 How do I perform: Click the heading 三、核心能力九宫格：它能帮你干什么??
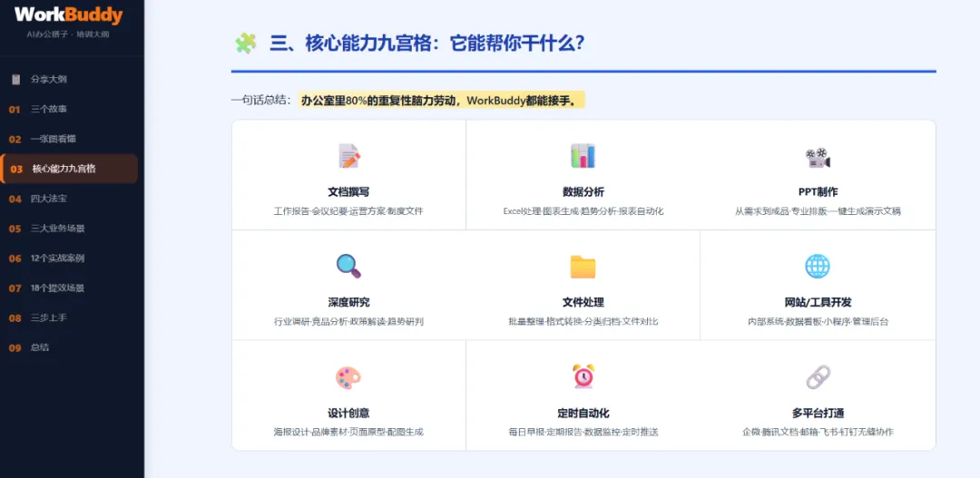426,44
